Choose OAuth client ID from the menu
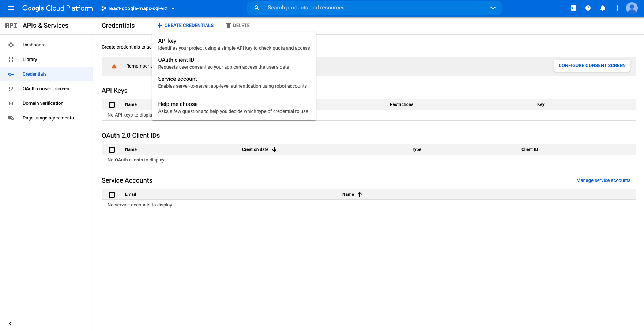Screen dimensions: 644x331 [234, 63]
